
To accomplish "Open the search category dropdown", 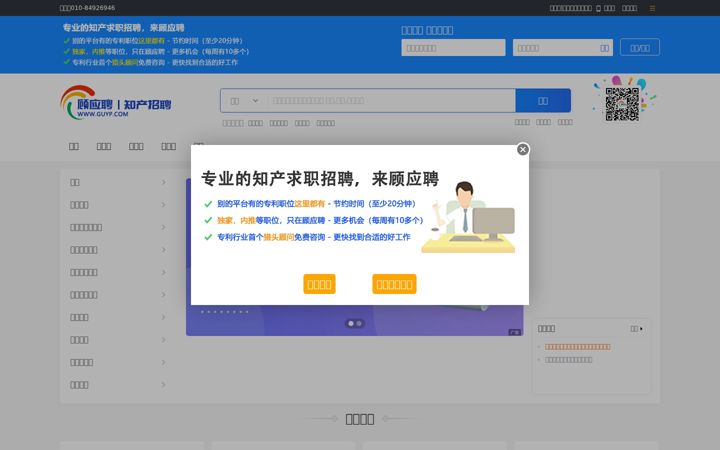I will click(244, 101).
